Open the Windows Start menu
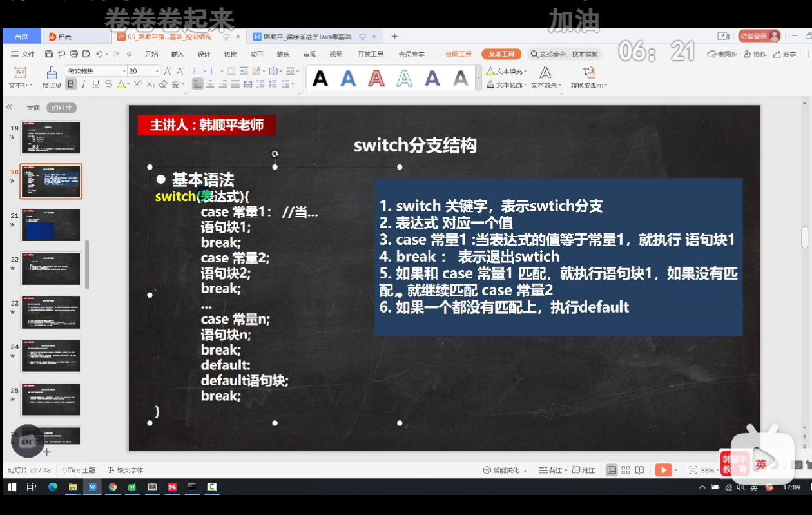The height and width of the screenshot is (515, 812). pyautogui.click(x=12, y=487)
